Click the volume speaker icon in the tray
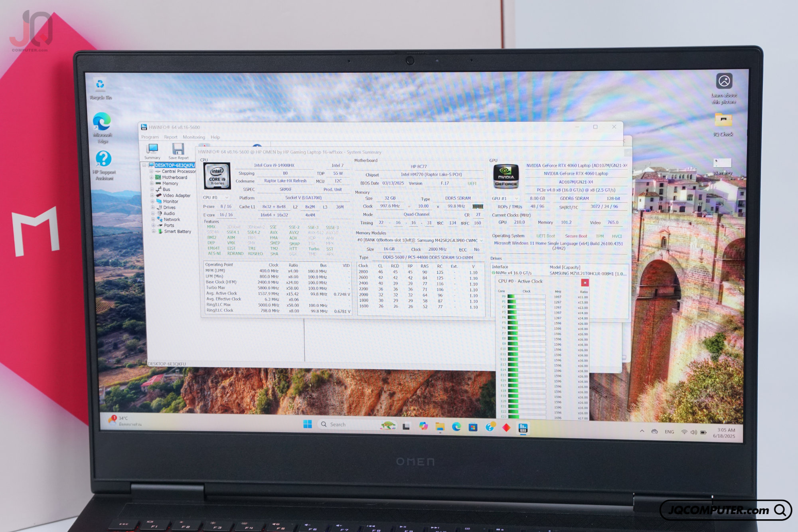 click(x=693, y=432)
